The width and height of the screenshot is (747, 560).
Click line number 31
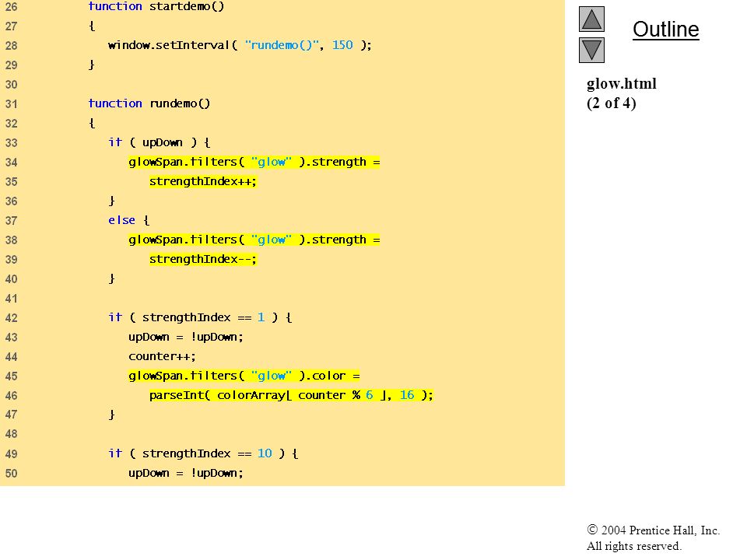click(11, 103)
